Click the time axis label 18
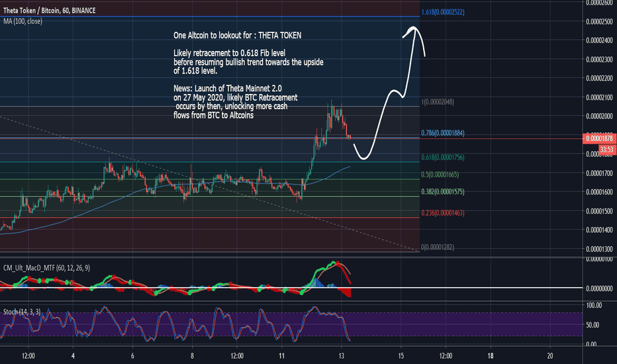 click(491, 356)
